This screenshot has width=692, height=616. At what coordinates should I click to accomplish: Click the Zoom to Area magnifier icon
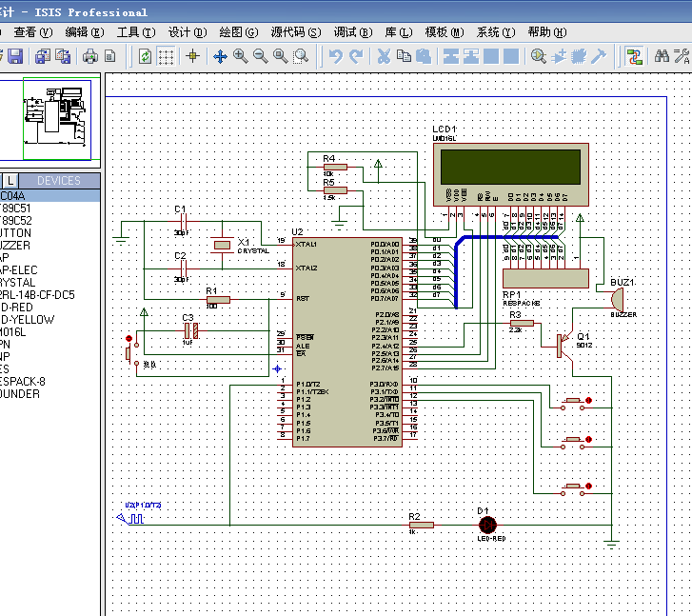[301, 56]
